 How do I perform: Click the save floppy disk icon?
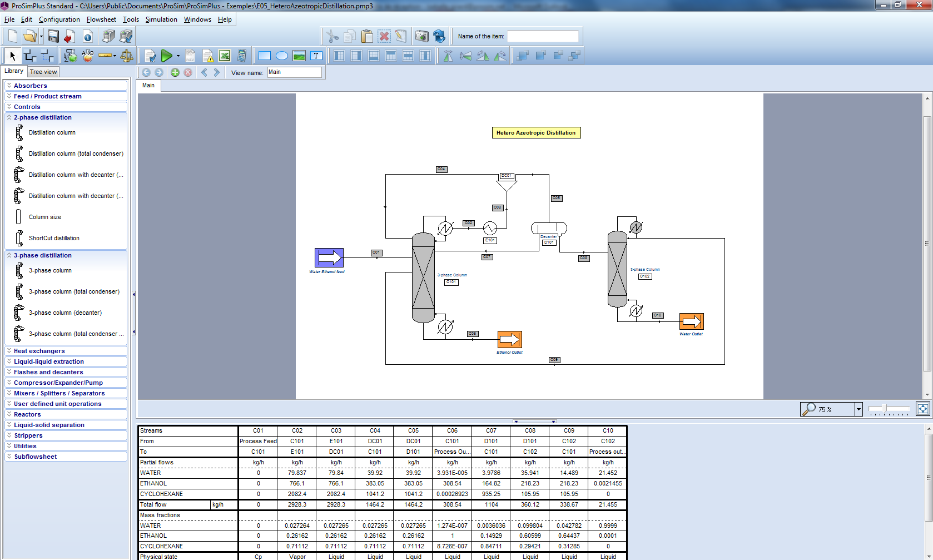click(53, 37)
